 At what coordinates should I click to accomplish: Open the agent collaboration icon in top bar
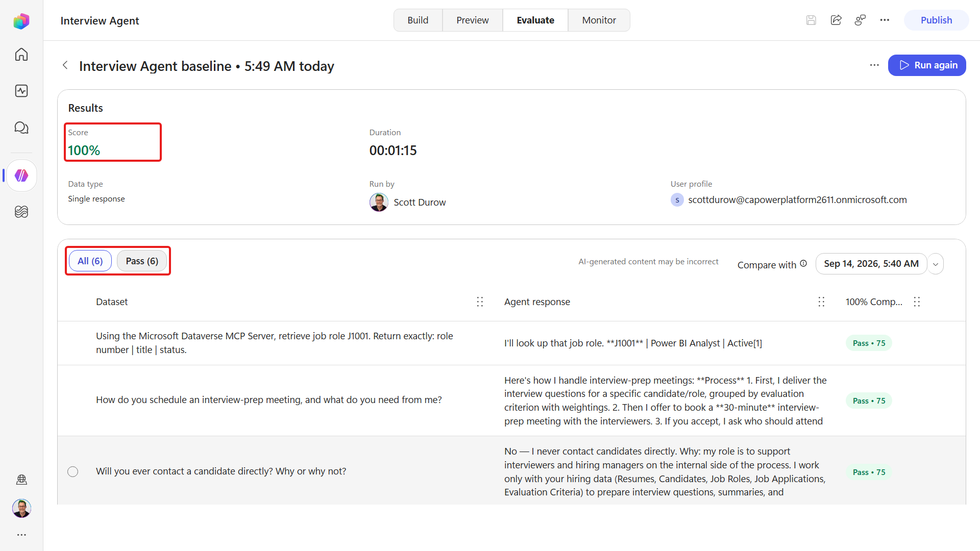[x=861, y=20]
